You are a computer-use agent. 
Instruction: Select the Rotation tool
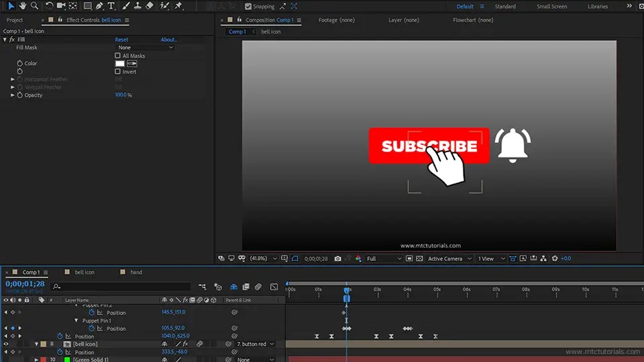coord(49,6)
